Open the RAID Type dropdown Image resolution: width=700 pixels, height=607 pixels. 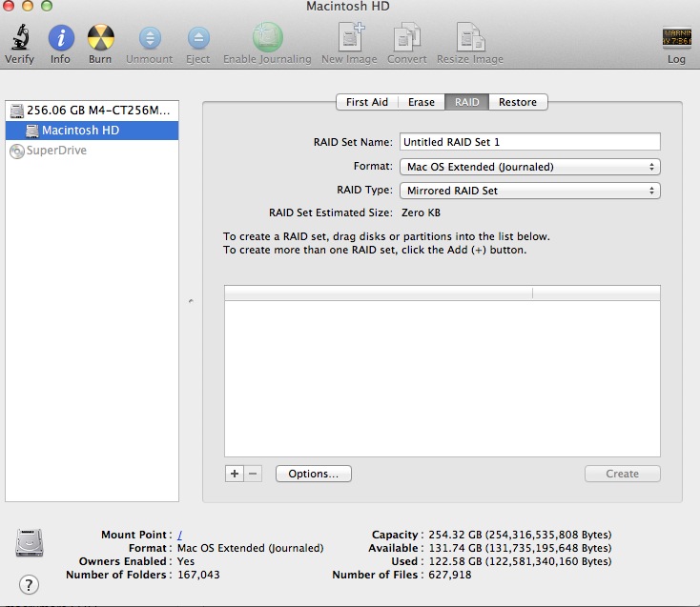tap(530, 191)
